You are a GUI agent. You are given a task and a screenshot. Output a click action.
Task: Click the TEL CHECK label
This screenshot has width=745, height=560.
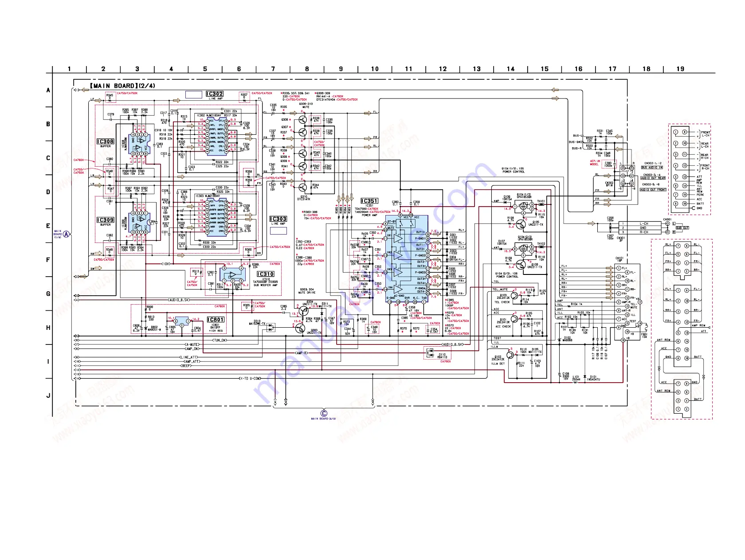tap(502, 302)
